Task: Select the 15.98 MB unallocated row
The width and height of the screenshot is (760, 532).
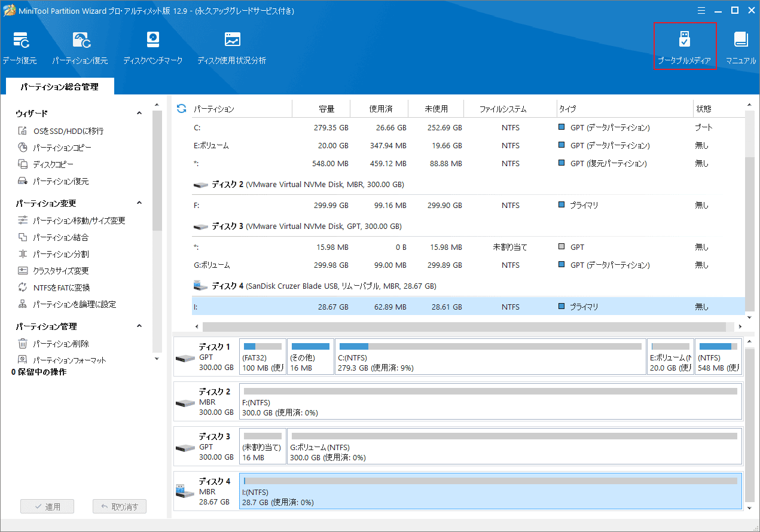Action: pos(469,247)
